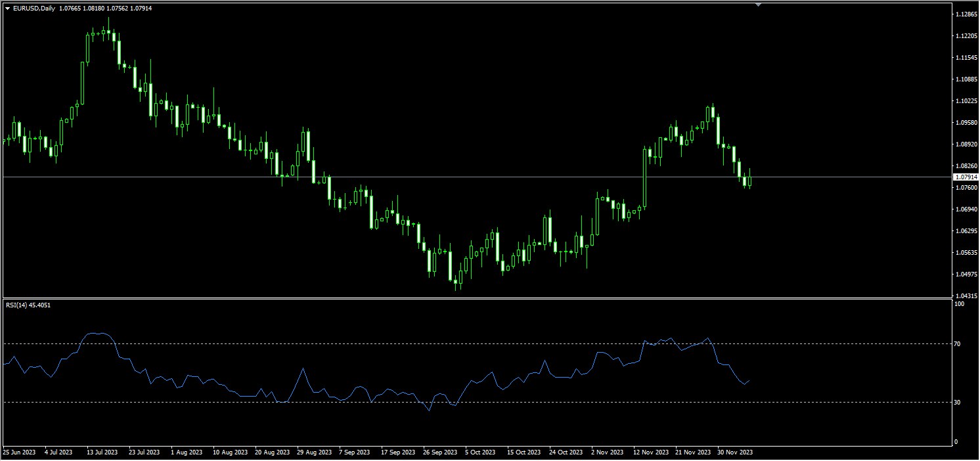The width and height of the screenshot is (980, 461).
Task: Click the current price tag 1.07914
Action: [966, 177]
